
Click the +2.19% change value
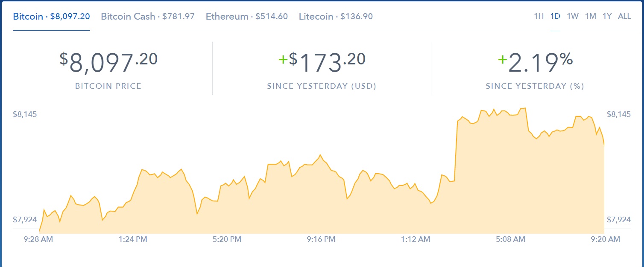click(535, 63)
